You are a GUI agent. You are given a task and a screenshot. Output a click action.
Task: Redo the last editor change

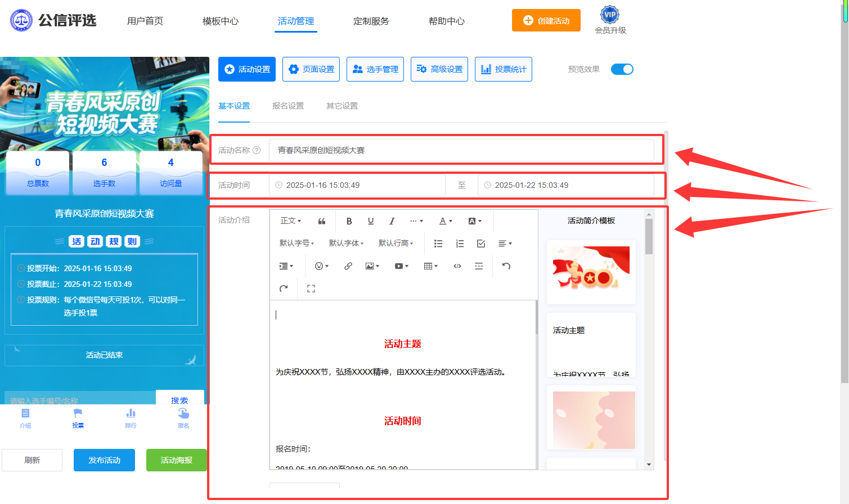coord(284,289)
